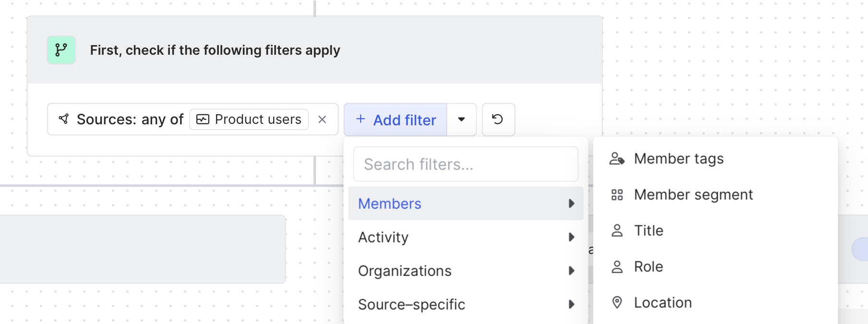Select the Role filter person icon

[x=617, y=267]
